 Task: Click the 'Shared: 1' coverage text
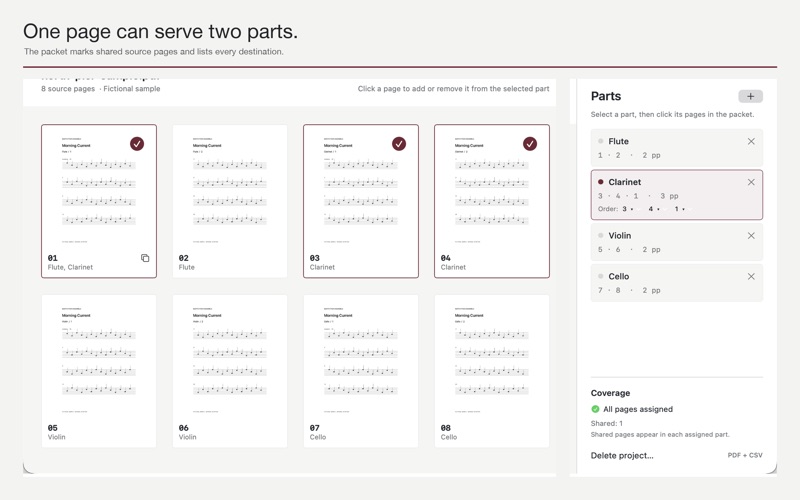point(607,423)
